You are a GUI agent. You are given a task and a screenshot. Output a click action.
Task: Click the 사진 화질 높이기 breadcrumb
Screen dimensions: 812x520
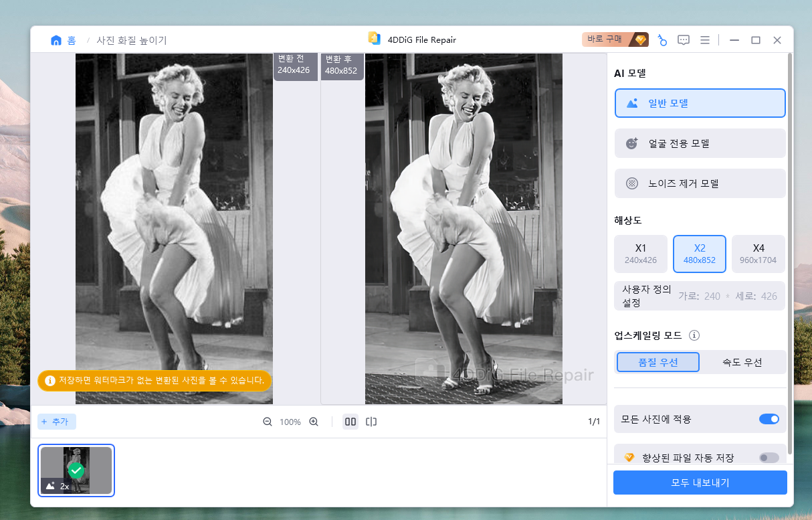(x=132, y=40)
